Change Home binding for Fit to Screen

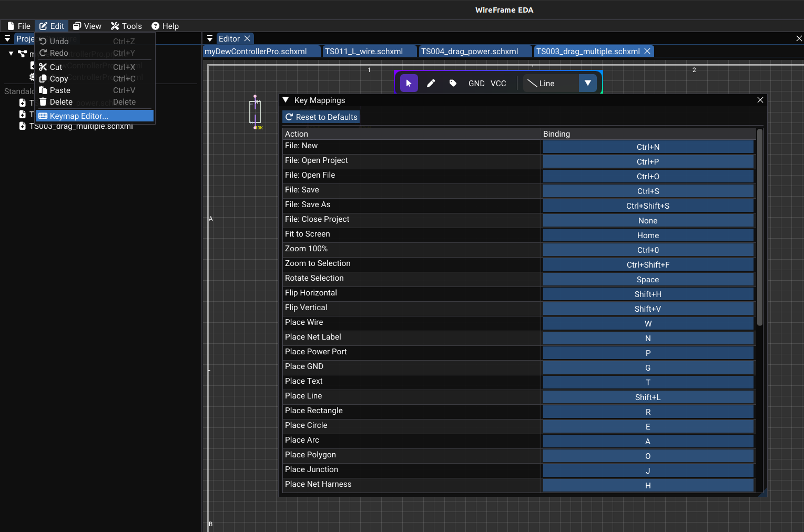click(x=648, y=236)
